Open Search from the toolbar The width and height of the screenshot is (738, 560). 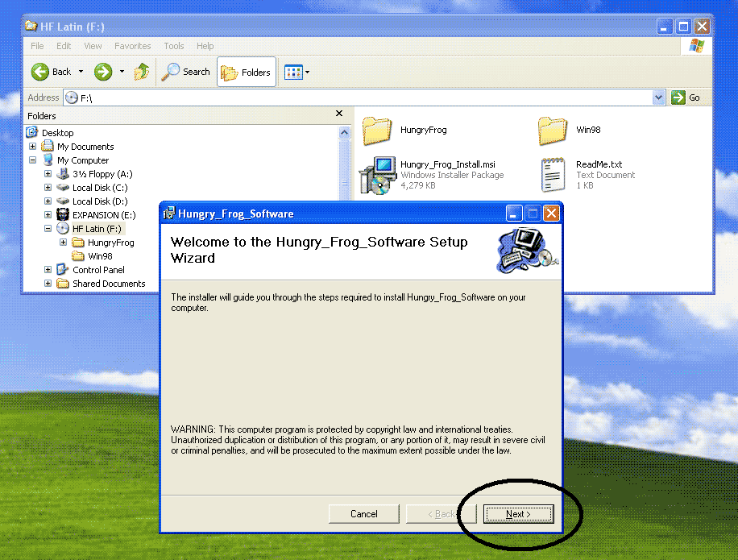[x=186, y=72]
